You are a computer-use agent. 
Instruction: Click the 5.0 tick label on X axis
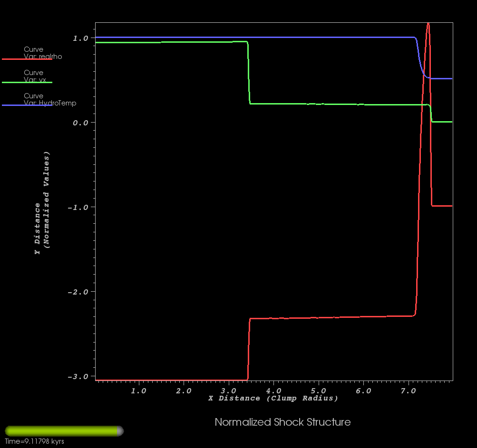pos(318,391)
